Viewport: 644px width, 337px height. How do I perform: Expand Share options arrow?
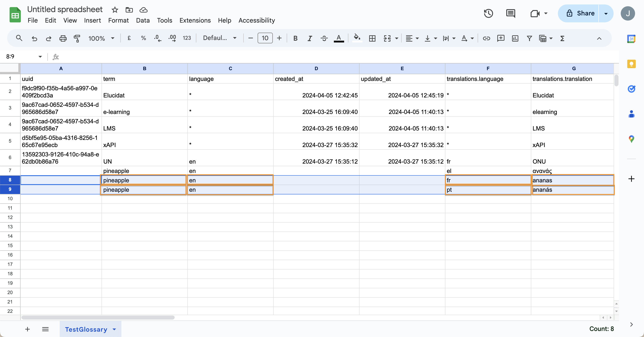coord(606,13)
